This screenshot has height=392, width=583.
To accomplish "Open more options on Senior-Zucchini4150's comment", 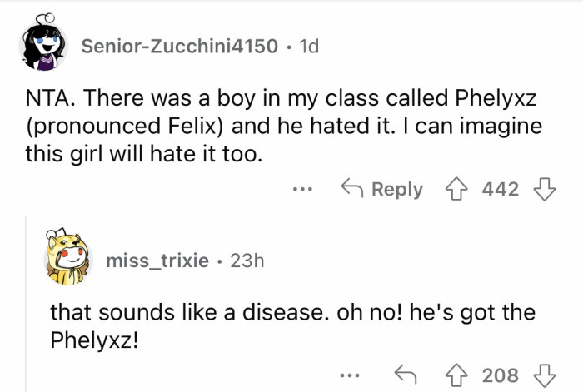I will coord(303,190).
